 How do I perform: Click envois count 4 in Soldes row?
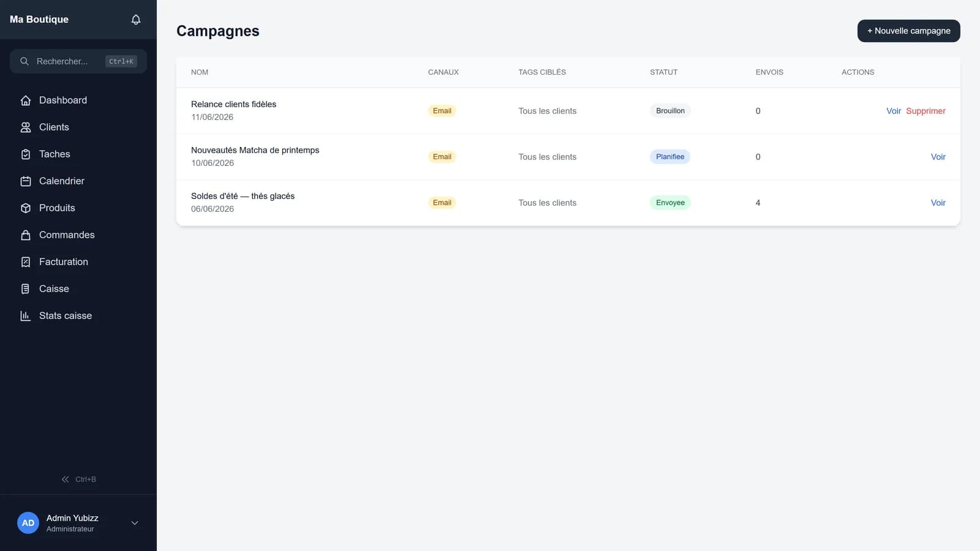click(758, 203)
